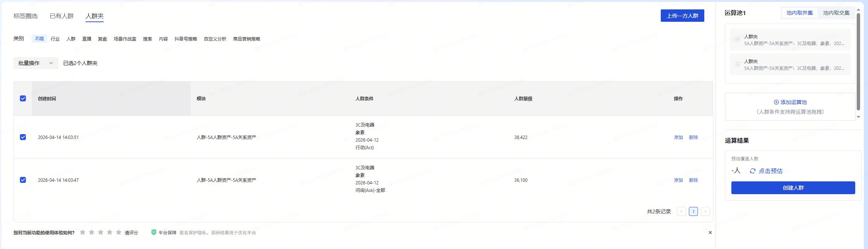This screenshot has height=249, width=868.
Task: Switch the pool to 池内取并集
Action: [x=800, y=13]
